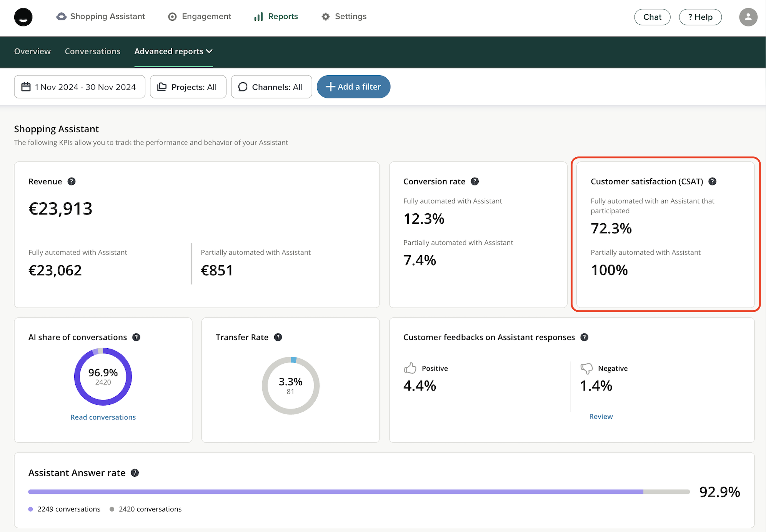Open the Projects: All filter dropdown
The width and height of the screenshot is (766, 532).
tap(188, 87)
